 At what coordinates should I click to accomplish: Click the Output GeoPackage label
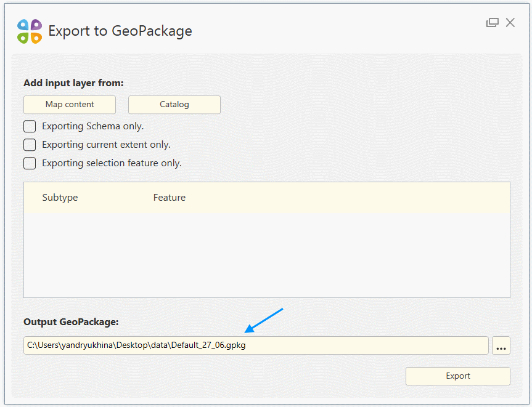(71, 321)
